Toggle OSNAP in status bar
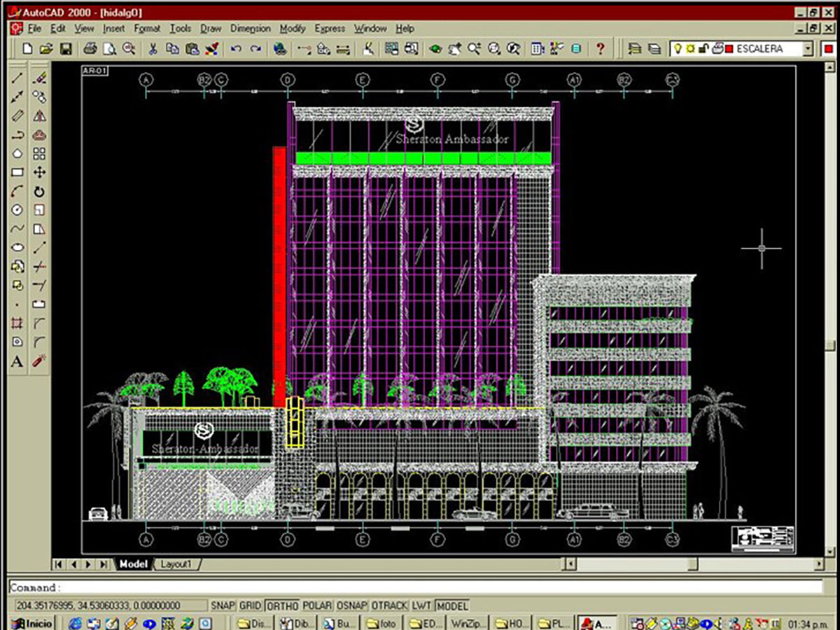 (351, 605)
